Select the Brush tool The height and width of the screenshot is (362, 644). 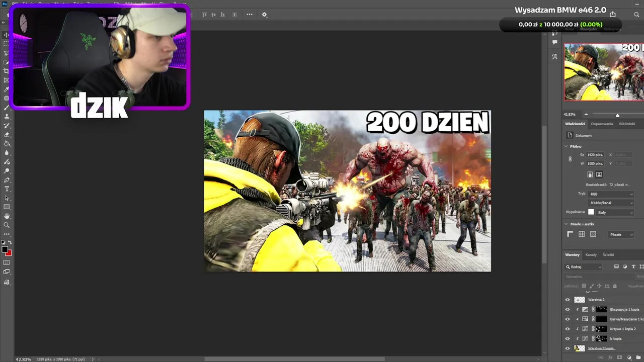tap(7, 107)
